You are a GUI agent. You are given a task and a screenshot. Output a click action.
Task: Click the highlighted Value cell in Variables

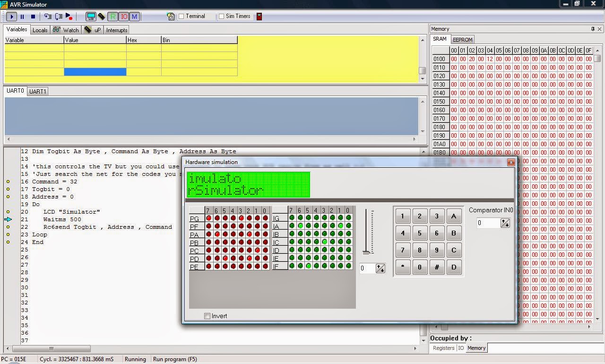tap(95, 71)
